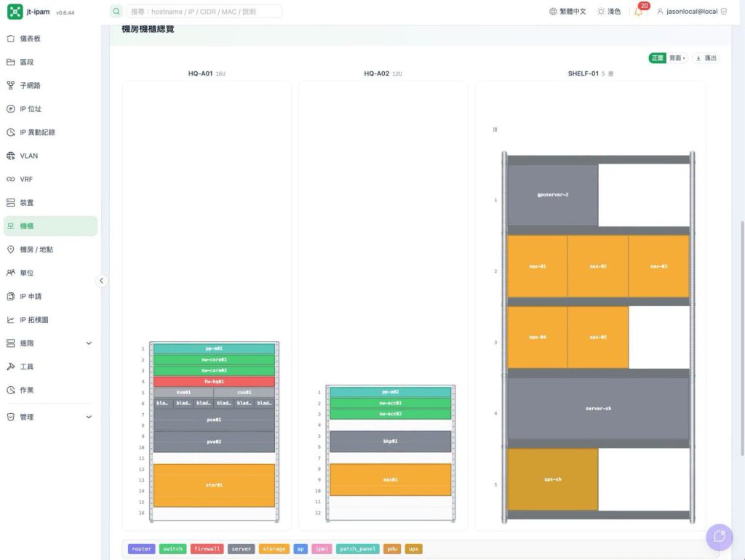The image size is (745, 560).
Task: Click the jt-ipam logo icon
Action: [15, 12]
